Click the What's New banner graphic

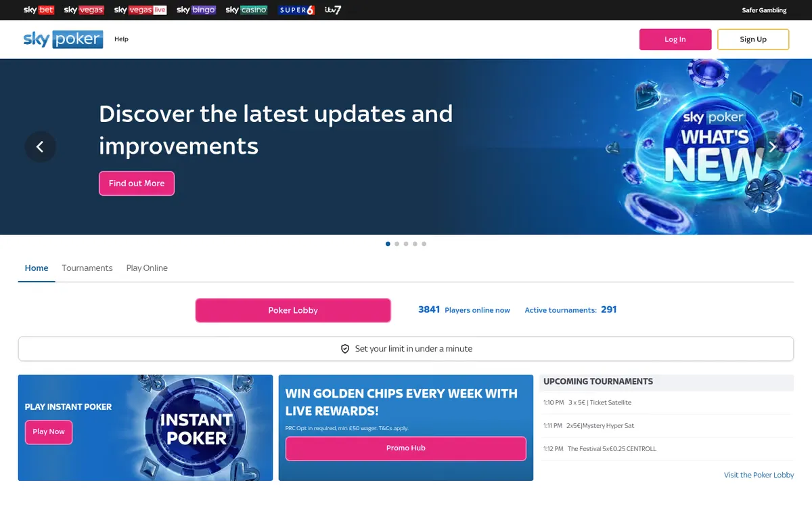tap(714, 147)
